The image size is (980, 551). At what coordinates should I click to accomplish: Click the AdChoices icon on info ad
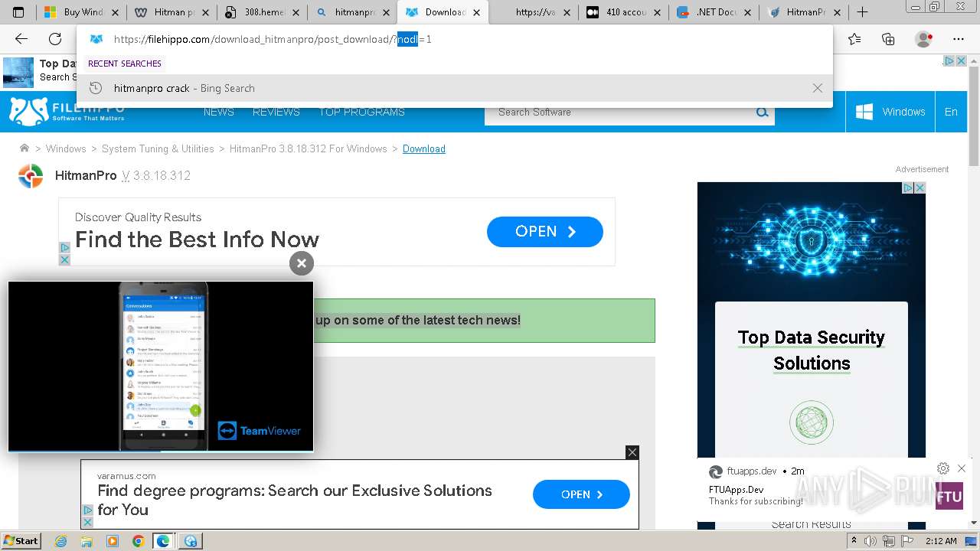[x=64, y=248]
